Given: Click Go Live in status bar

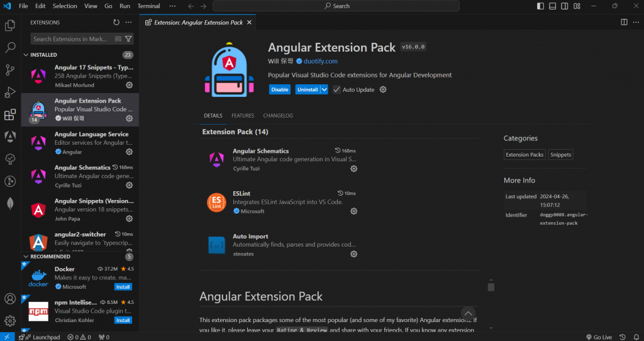Looking at the screenshot, I should pyautogui.click(x=599, y=337).
